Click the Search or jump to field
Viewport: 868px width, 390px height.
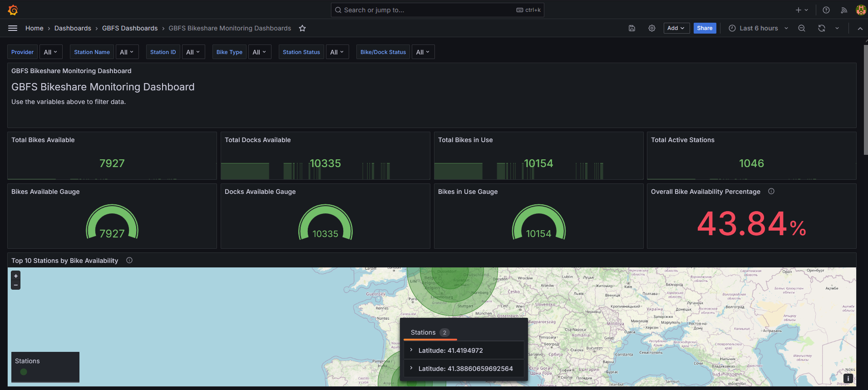coord(437,10)
